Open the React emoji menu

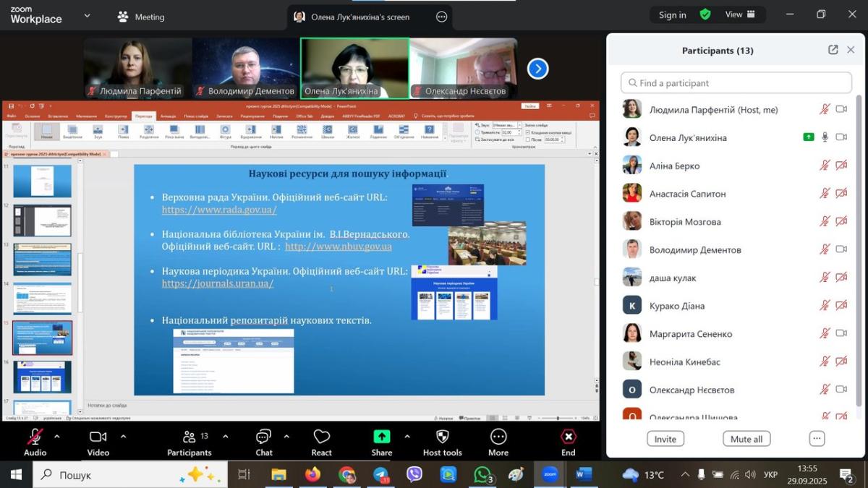click(321, 437)
